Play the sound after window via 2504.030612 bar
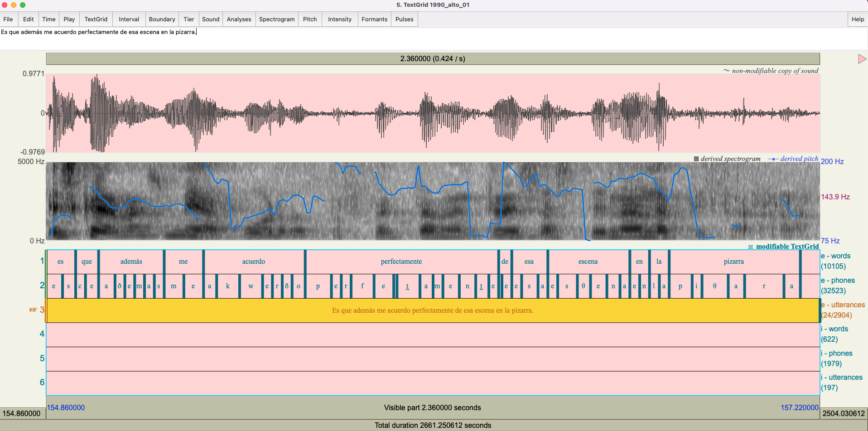The width and height of the screenshot is (868, 431). [844, 413]
